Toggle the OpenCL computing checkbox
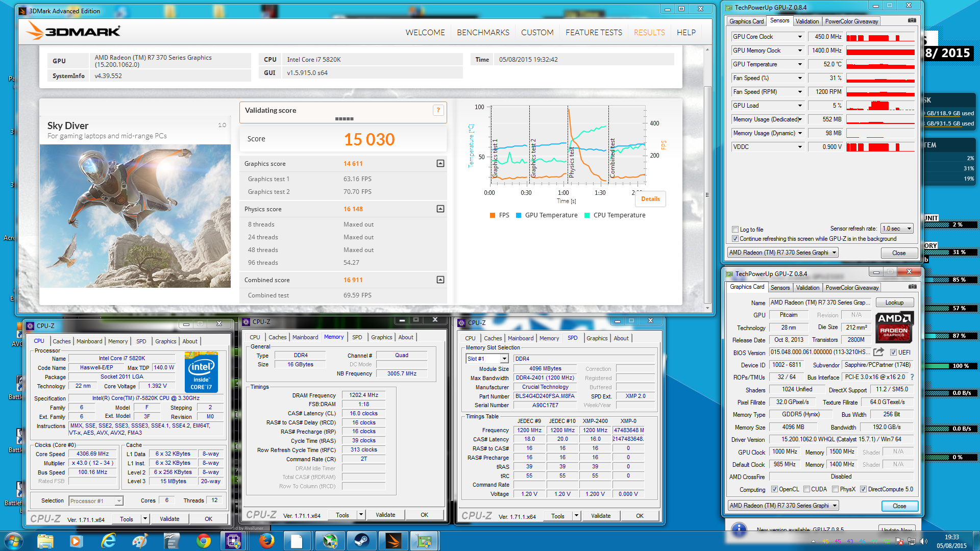This screenshot has width=980, height=551. 774,489
